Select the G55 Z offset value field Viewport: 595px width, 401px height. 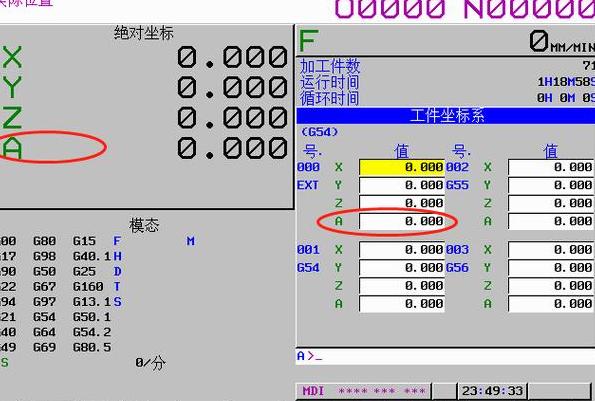(x=551, y=203)
